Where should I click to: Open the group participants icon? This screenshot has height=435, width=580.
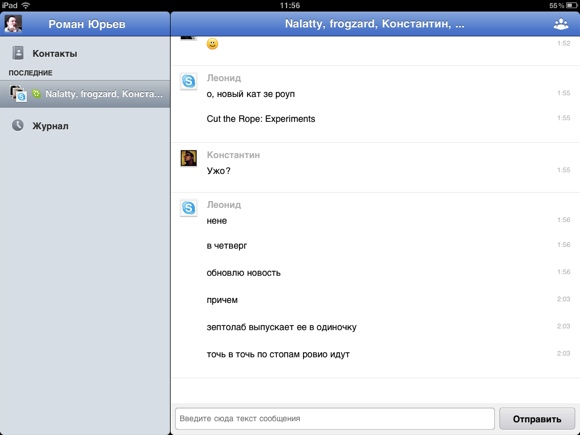point(561,24)
